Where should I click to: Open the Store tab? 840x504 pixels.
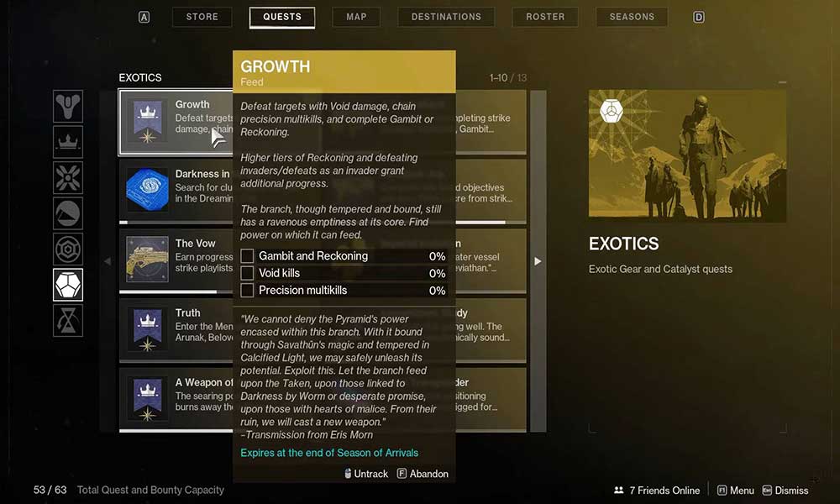(x=202, y=17)
